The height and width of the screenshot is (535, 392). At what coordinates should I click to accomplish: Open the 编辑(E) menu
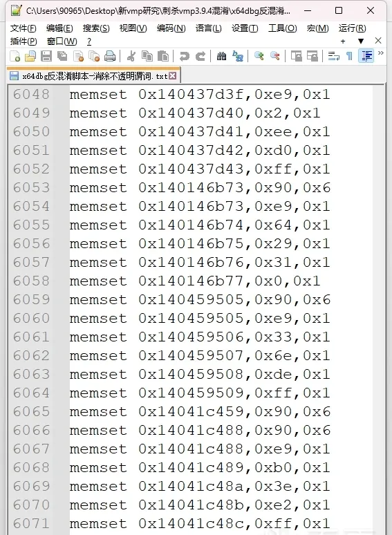coord(59,28)
